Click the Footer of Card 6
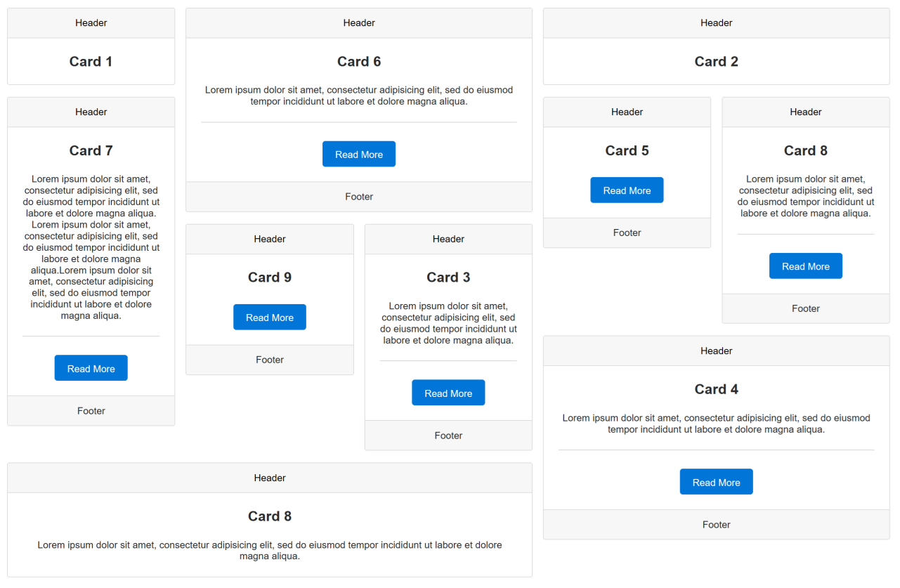 (x=359, y=197)
